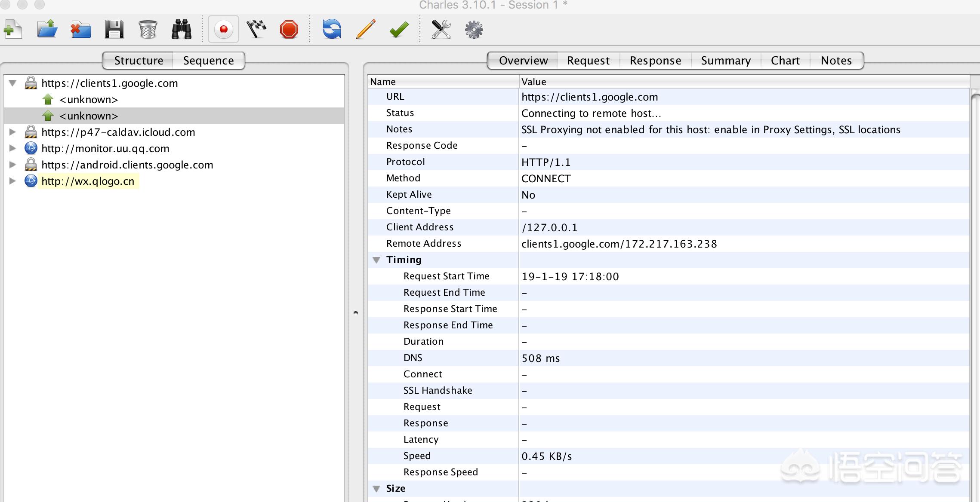The width and height of the screenshot is (980, 502).
Task: Click lock icon of p47-caldav.icloud.com
Action: point(31,132)
